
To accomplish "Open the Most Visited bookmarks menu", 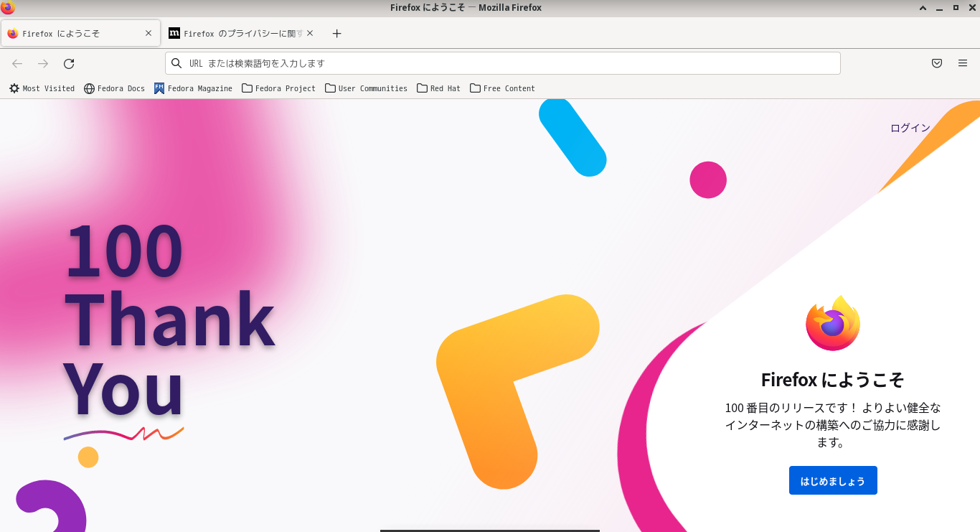I will pyautogui.click(x=42, y=88).
